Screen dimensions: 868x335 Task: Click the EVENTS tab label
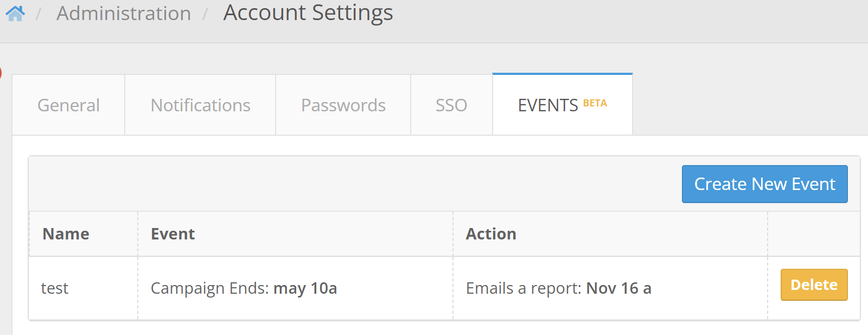click(548, 105)
